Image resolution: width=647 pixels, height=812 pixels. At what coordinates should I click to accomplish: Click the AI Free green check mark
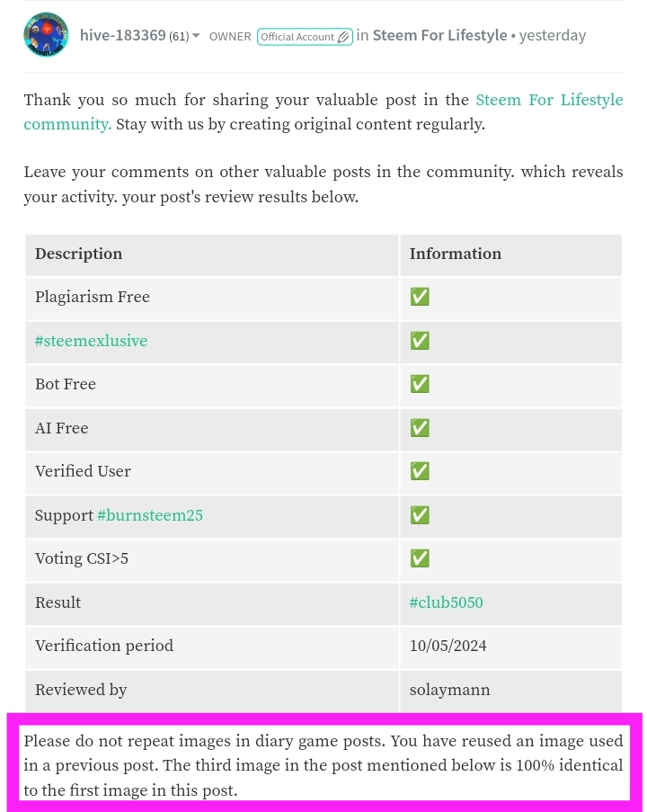coord(420,428)
